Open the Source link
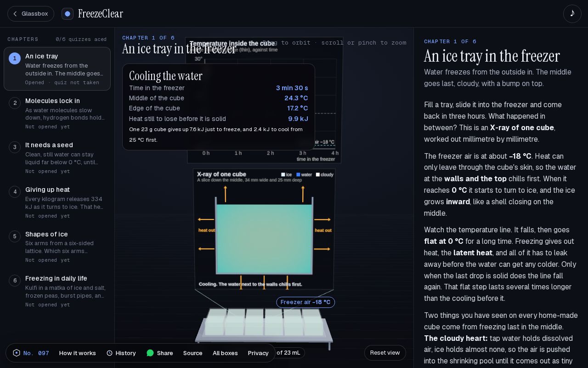 click(193, 353)
